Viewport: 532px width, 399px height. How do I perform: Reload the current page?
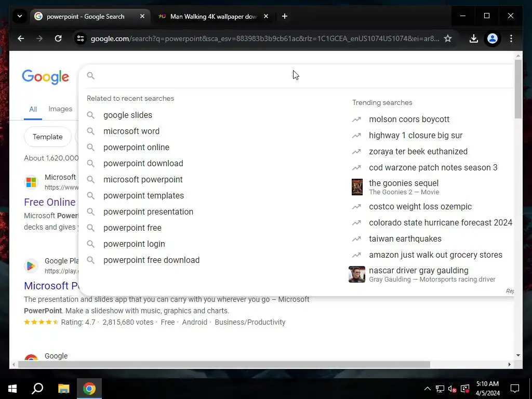[58, 38]
